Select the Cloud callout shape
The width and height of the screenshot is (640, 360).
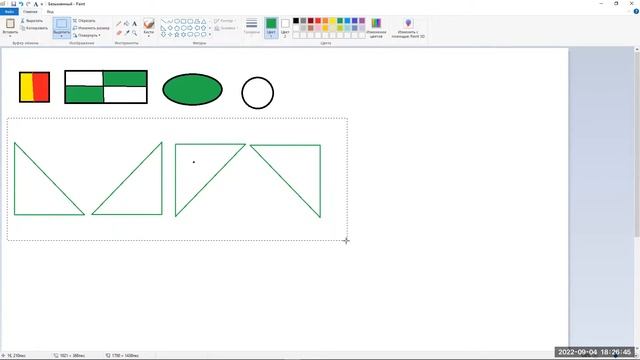click(x=203, y=35)
